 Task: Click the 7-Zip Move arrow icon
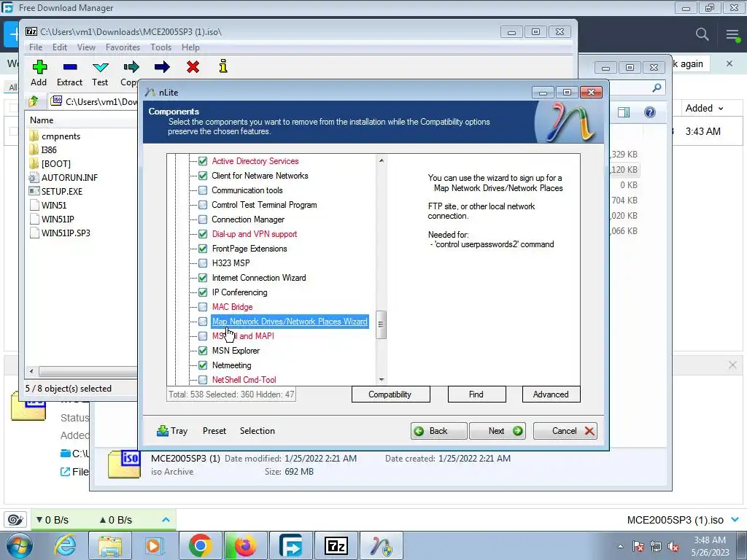[x=162, y=66]
